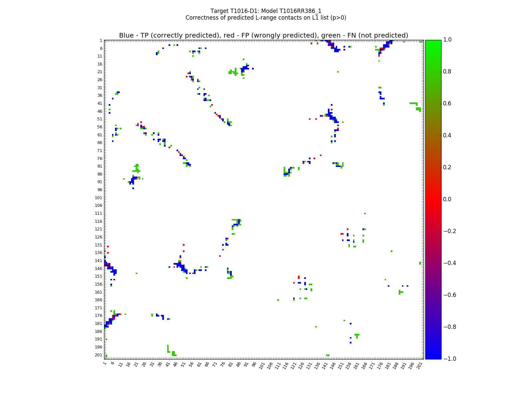Click the y-axis tick label 101
The width and height of the screenshot is (532, 399).
[x=98, y=198]
